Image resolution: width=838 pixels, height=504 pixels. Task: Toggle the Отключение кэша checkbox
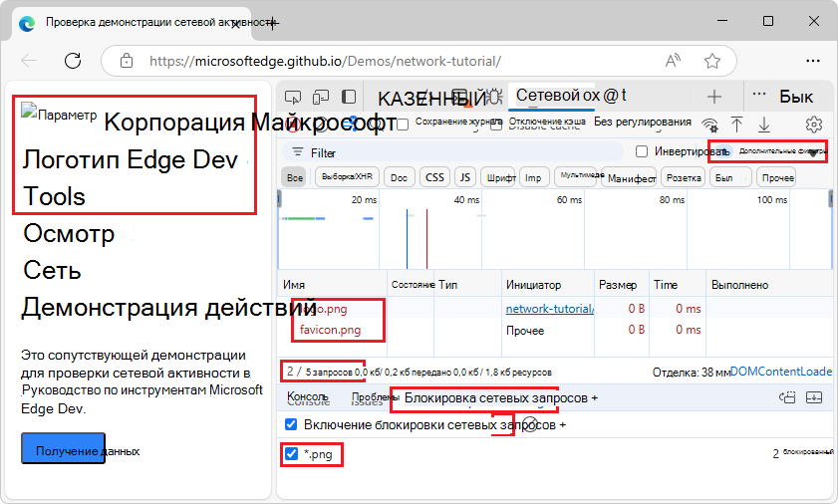pyautogui.click(x=496, y=125)
